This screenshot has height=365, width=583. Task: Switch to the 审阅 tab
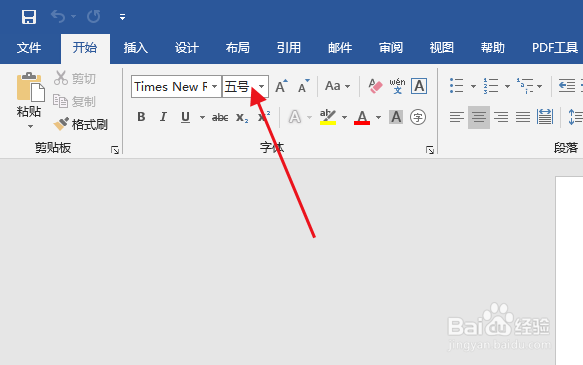(391, 48)
